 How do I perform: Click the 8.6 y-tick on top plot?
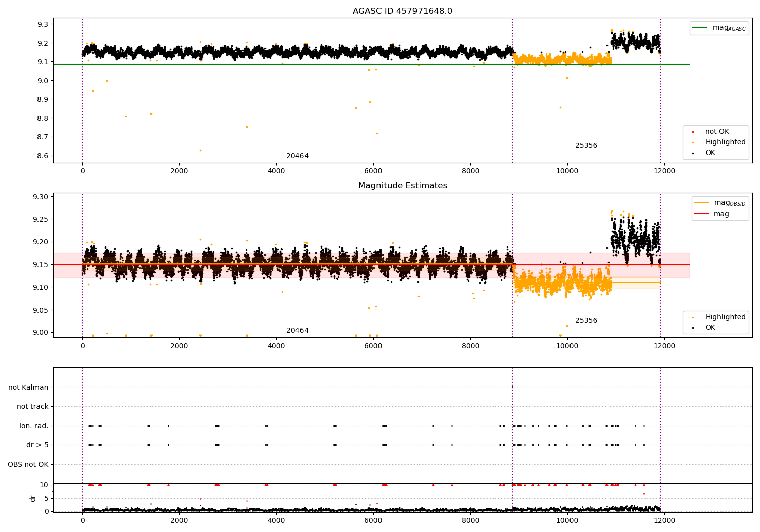tap(43, 156)
